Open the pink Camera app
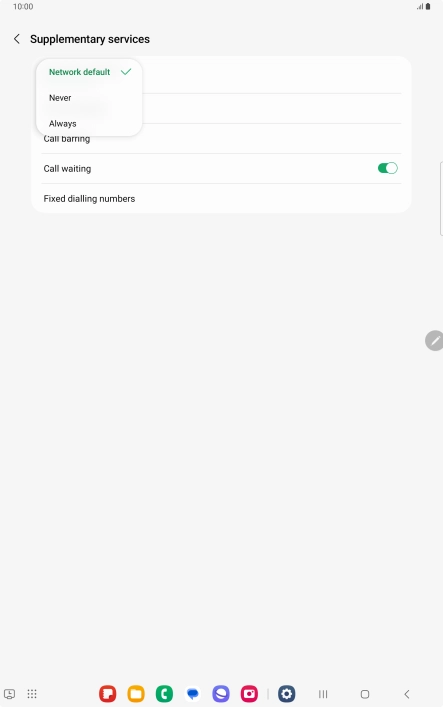Image resolution: width=443 pixels, height=707 pixels. [x=249, y=693]
